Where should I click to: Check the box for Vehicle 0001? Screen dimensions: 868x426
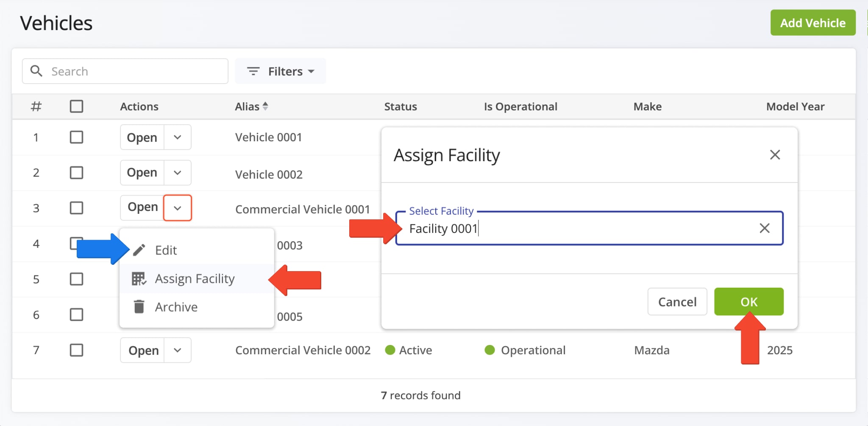click(76, 137)
